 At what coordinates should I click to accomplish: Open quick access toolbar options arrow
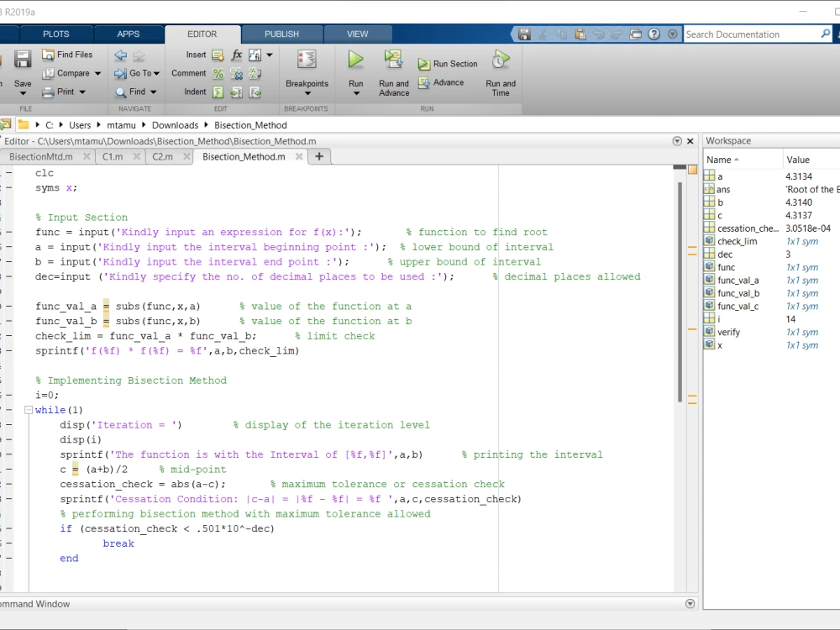(x=673, y=34)
